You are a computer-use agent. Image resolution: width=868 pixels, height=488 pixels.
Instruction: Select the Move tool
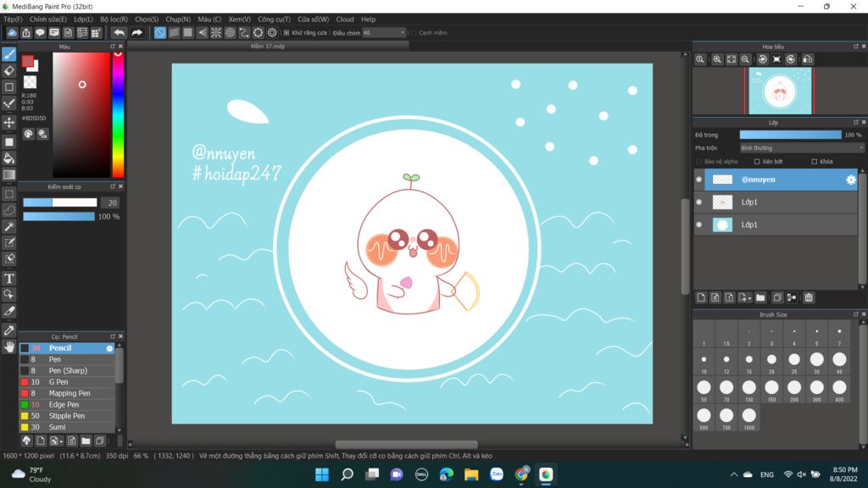8,122
